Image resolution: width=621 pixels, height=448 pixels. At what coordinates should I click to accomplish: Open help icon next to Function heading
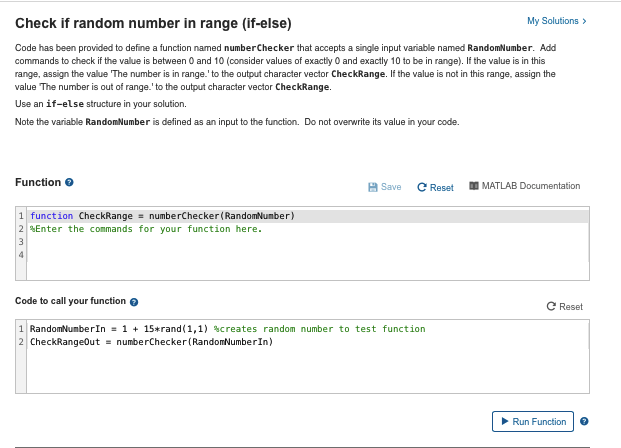pyautogui.click(x=69, y=182)
